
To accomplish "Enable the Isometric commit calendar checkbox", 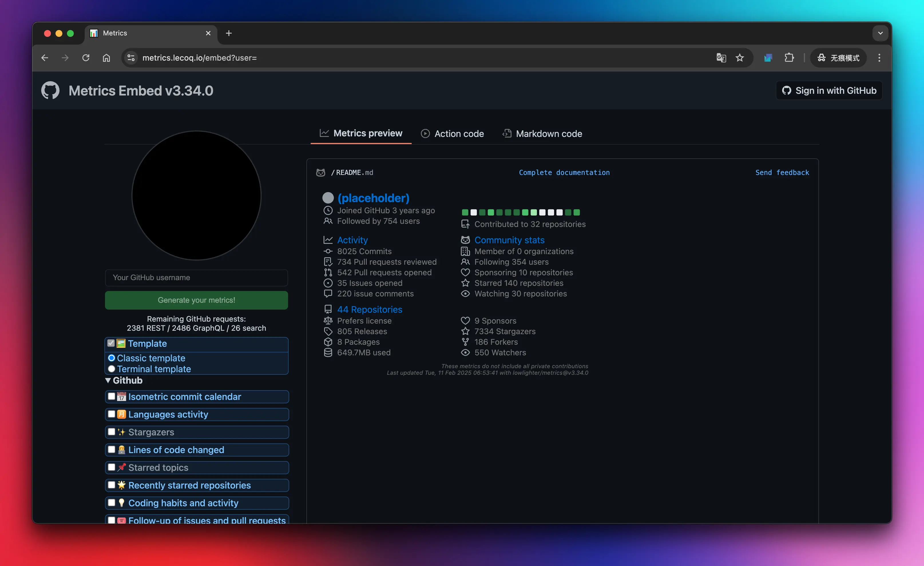I will [x=111, y=396].
